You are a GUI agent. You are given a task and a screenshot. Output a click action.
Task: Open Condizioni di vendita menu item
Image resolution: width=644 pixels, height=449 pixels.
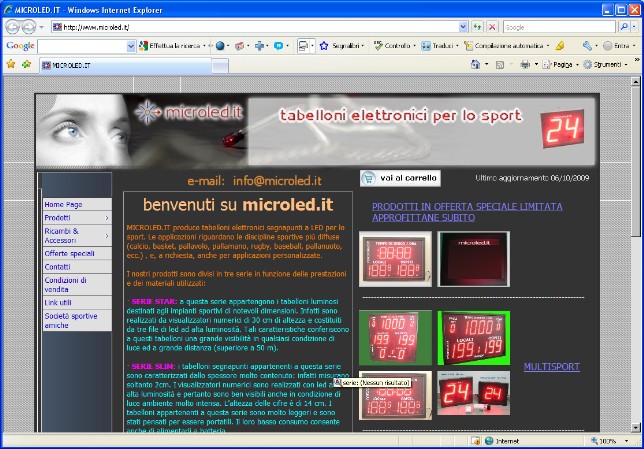point(77,285)
